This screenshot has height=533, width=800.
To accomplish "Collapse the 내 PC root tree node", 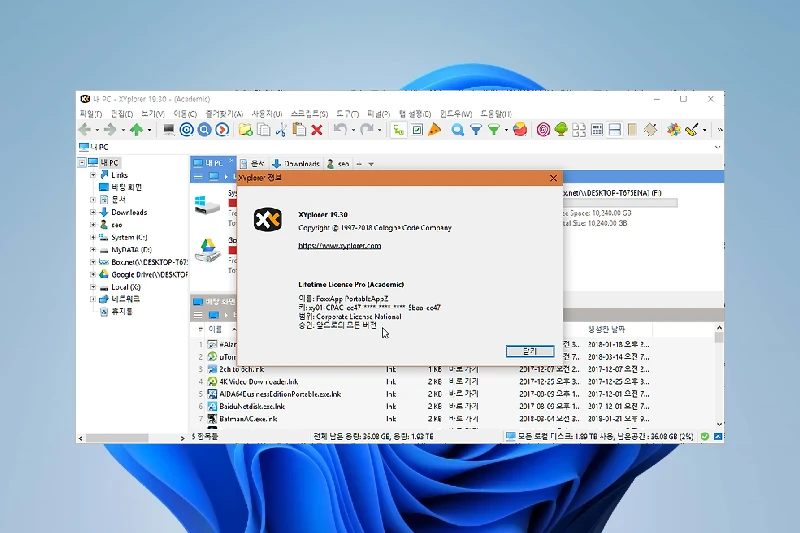I will 82,163.
